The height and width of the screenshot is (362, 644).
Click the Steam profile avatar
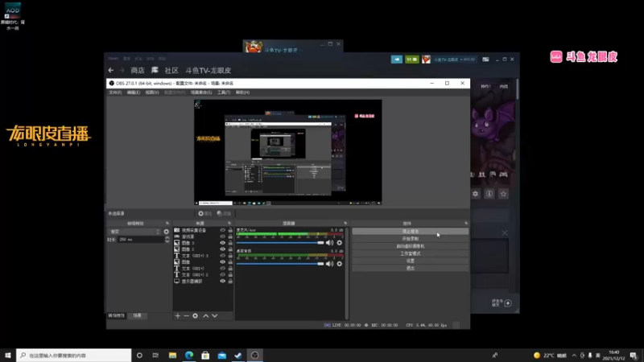point(427,60)
